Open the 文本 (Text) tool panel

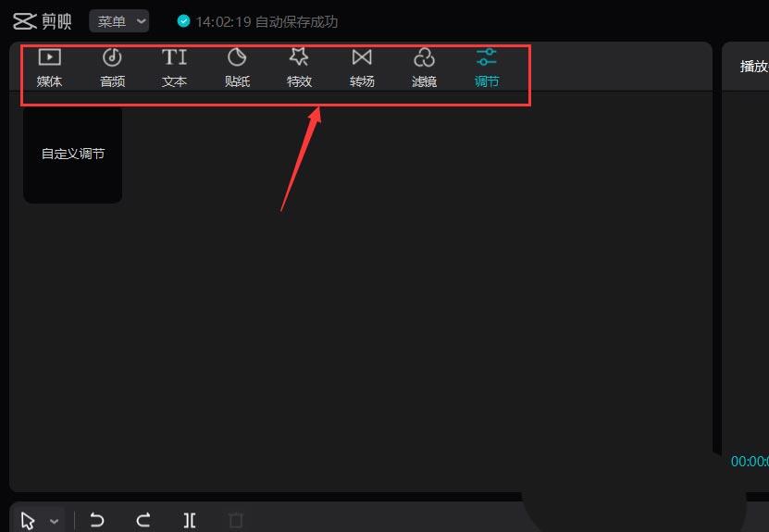pyautogui.click(x=174, y=68)
